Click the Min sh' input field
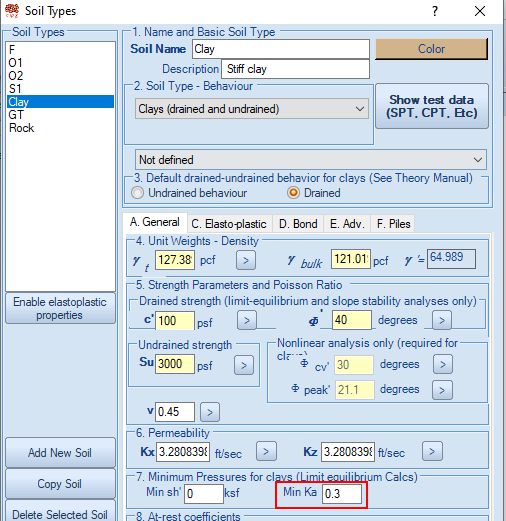506x521 pixels. [204, 493]
